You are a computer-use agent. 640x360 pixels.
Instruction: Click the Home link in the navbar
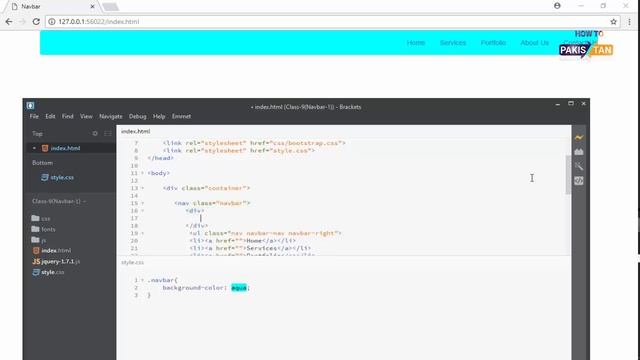416,42
